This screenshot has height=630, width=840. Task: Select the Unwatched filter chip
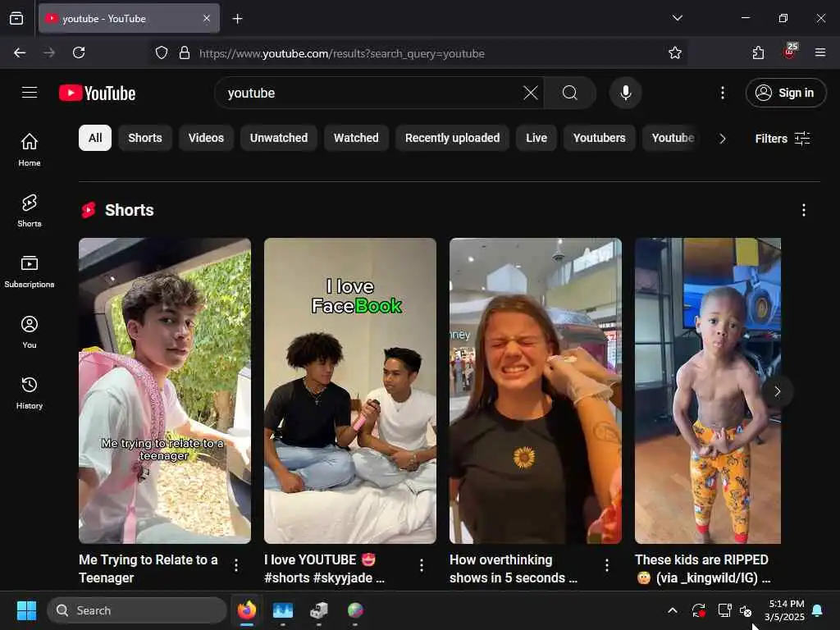pos(279,138)
